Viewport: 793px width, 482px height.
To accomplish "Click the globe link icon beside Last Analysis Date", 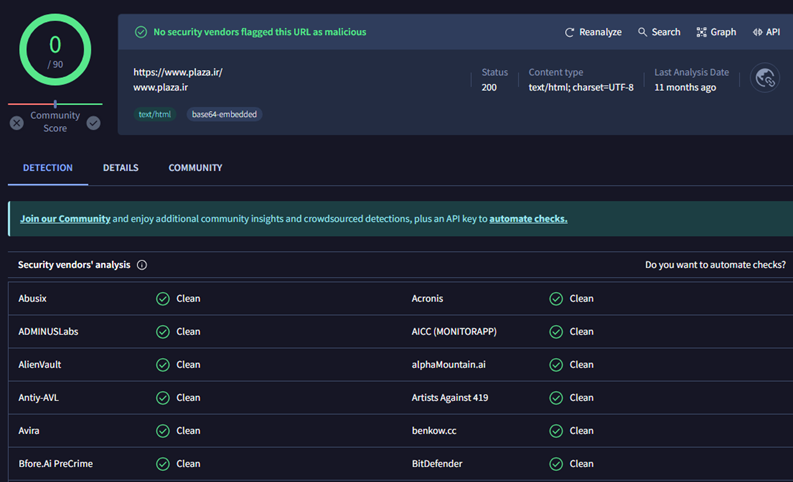I will point(765,78).
